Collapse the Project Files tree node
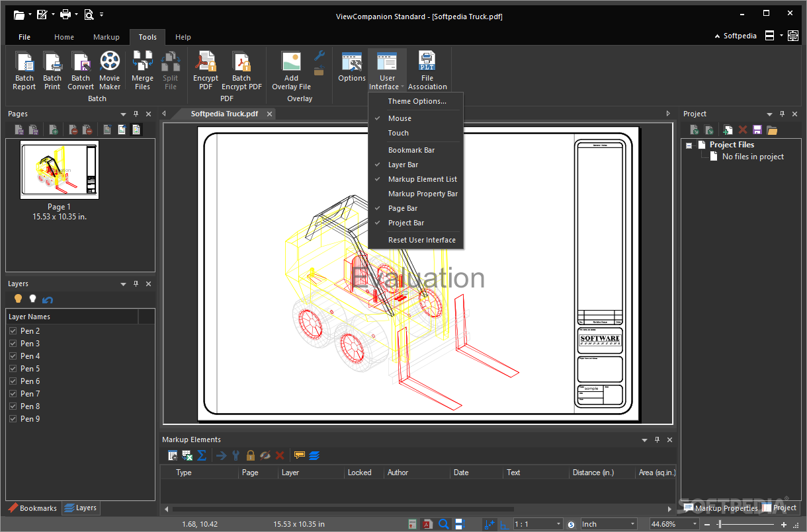 [689, 145]
